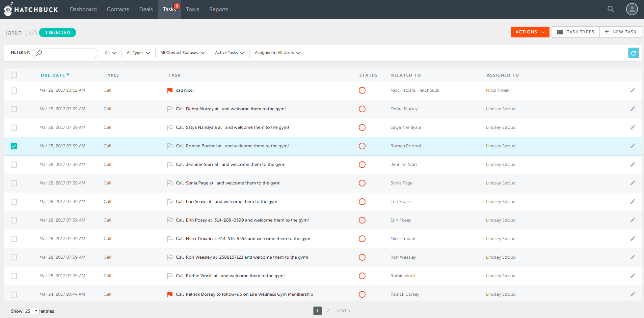Screen dimensions: 644x318
Task: Go to the Contacts menu tab
Action: [118, 9]
